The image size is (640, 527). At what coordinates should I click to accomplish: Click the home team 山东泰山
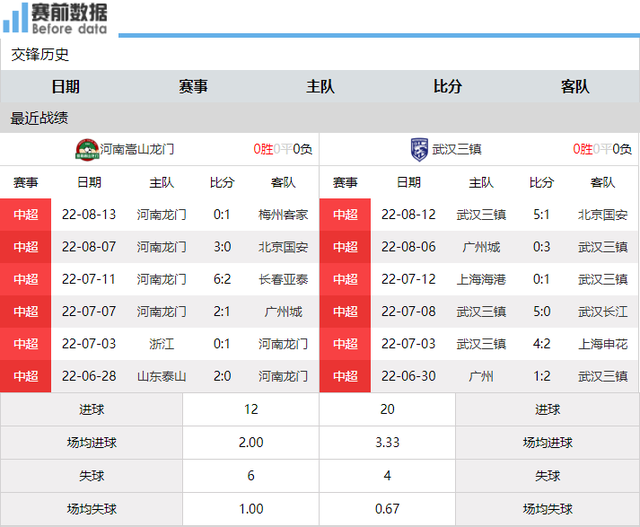click(162, 376)
